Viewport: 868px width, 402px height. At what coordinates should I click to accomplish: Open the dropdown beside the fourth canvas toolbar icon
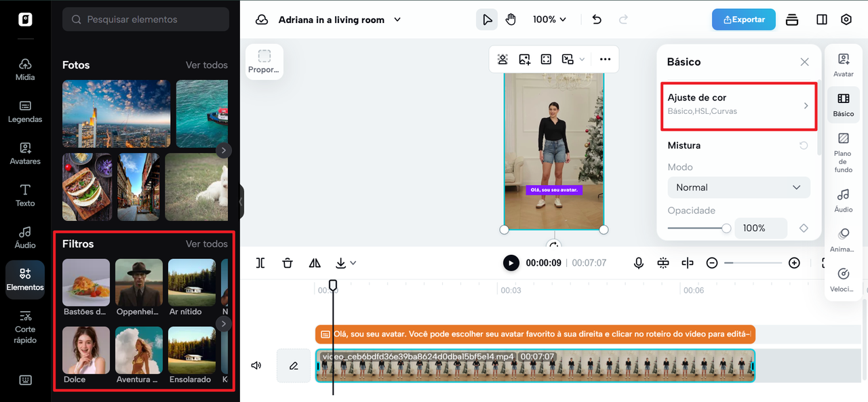[x=582, y=59]
